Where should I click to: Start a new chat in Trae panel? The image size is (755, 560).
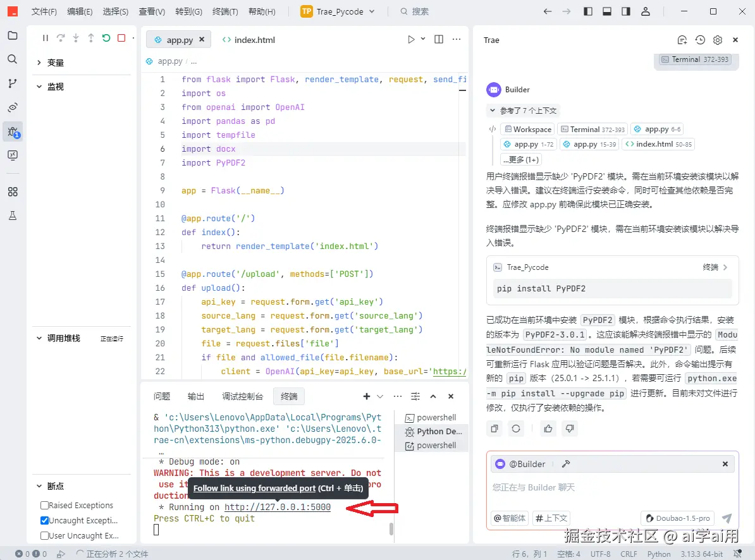pyautogui.click(x=682, y=40)
